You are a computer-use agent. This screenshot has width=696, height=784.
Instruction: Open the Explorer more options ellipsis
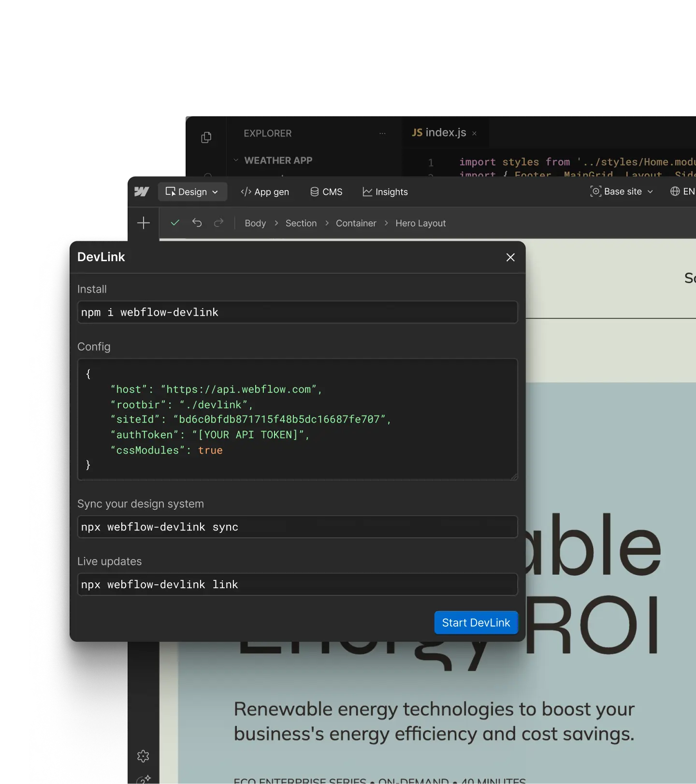382,133
